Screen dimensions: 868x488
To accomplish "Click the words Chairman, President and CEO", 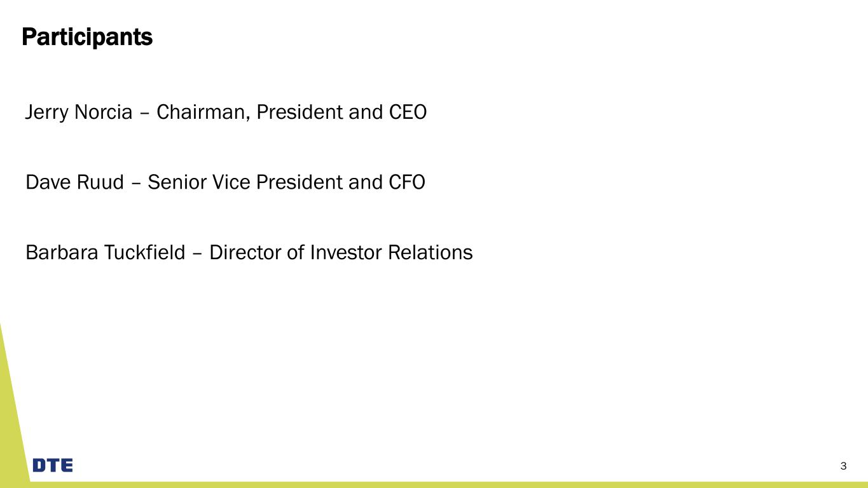I will point(291,113).
